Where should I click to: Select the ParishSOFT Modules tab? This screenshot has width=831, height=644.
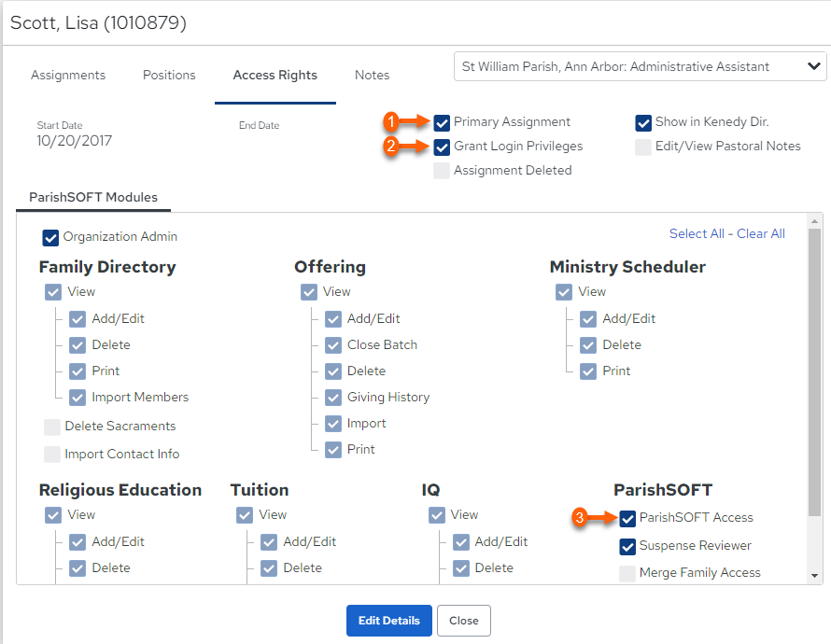point(93,197)
